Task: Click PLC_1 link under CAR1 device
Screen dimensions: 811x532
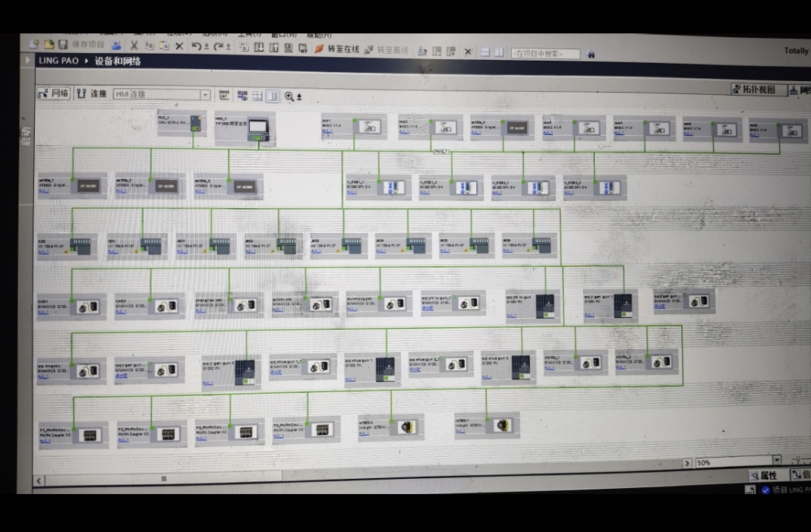Action: pos(43,313)
